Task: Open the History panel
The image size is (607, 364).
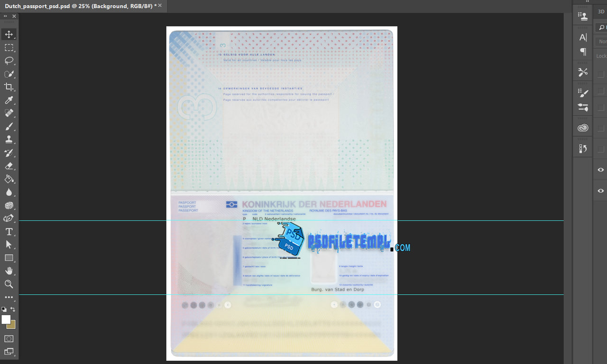Action: pyautogui.click(x=583, y=149)
